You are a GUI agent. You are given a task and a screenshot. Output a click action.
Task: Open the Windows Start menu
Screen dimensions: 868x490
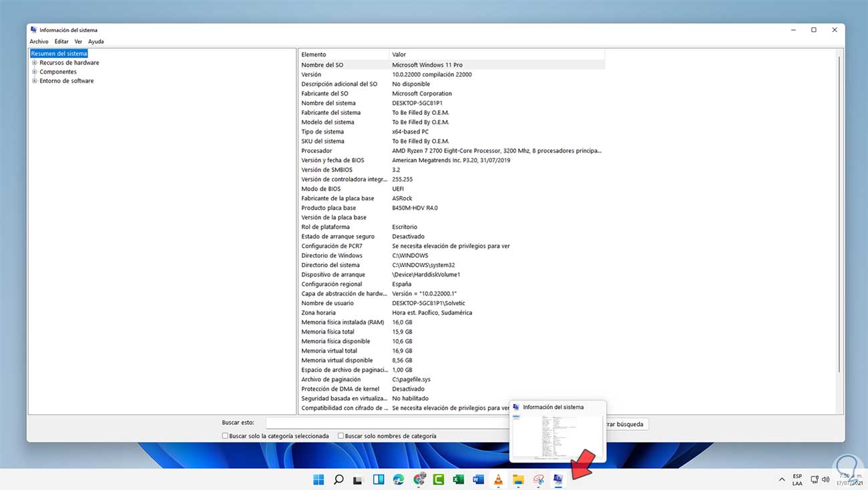(318, 479)
